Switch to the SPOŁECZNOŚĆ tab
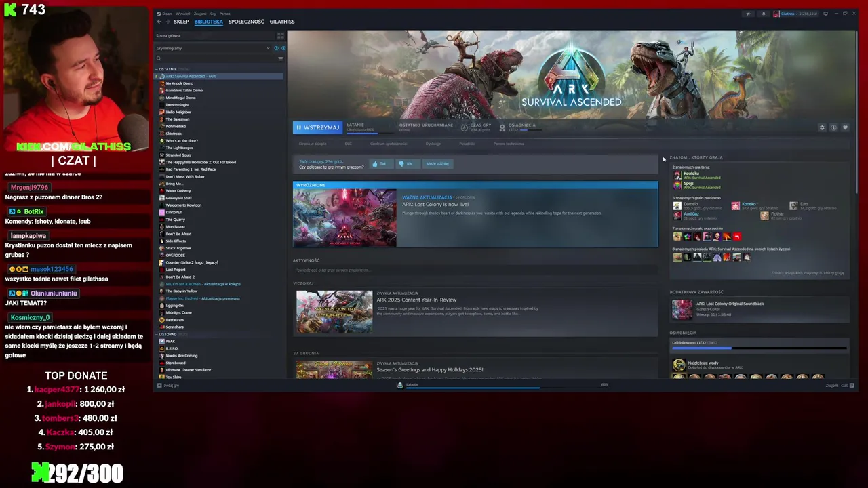The image size is (868, 488). (246, 22)
